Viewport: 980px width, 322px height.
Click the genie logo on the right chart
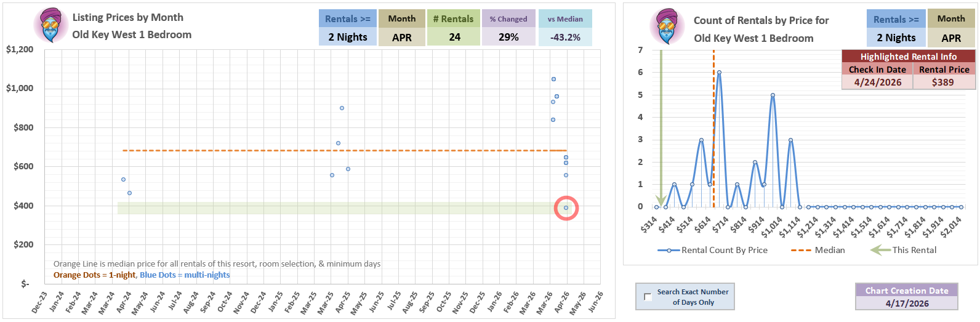(x=667, y=26)
